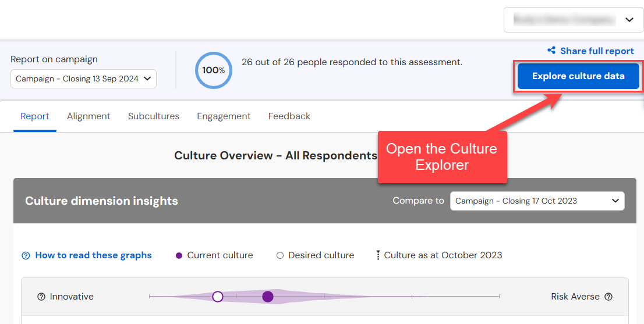Open the company selector dropdown at top right
The width and height of the screenshot is (644, 324).
pos(574,20)
